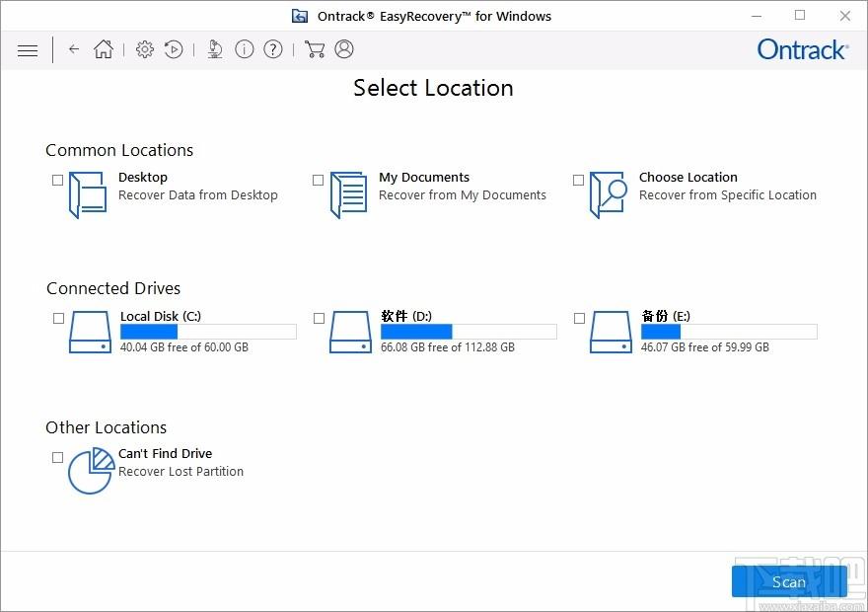Click the 软件 (D:) drive icon
The image size is (868, 612).
[x=350, y=332]
